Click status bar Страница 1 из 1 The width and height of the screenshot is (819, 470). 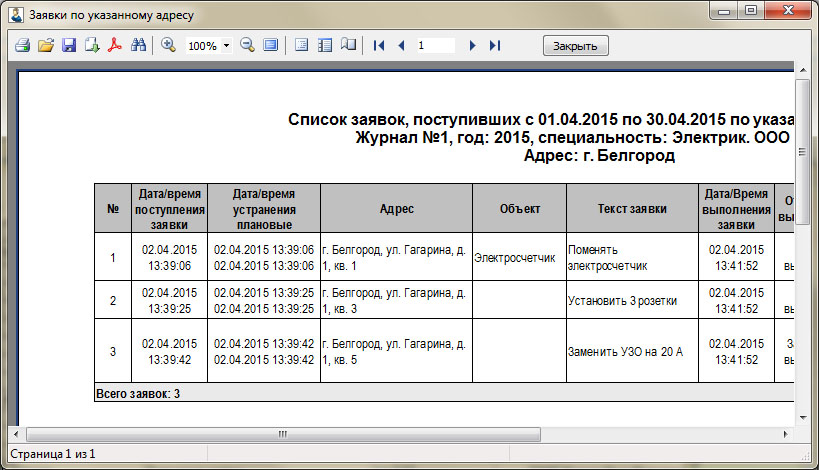point(53,454)
